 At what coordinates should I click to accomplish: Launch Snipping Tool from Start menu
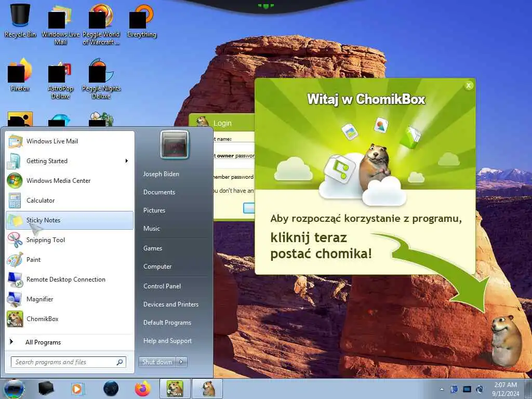(x=70, y=240)
